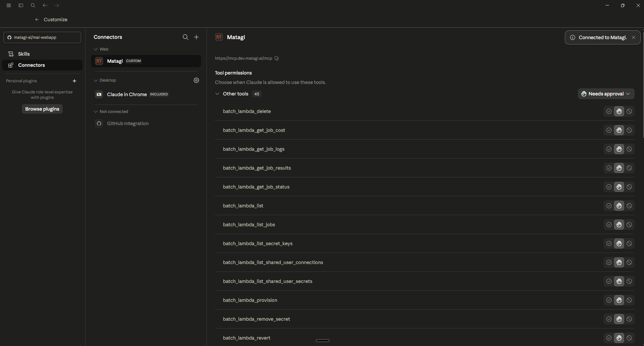The width and height of the screenshot is (644, 346).
Task: Open Desktop connectors settings gear
Action: tap(196, 80)
